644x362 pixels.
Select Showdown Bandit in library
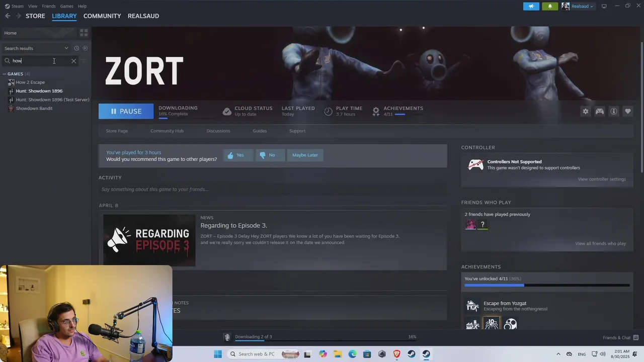pos(34,109)
